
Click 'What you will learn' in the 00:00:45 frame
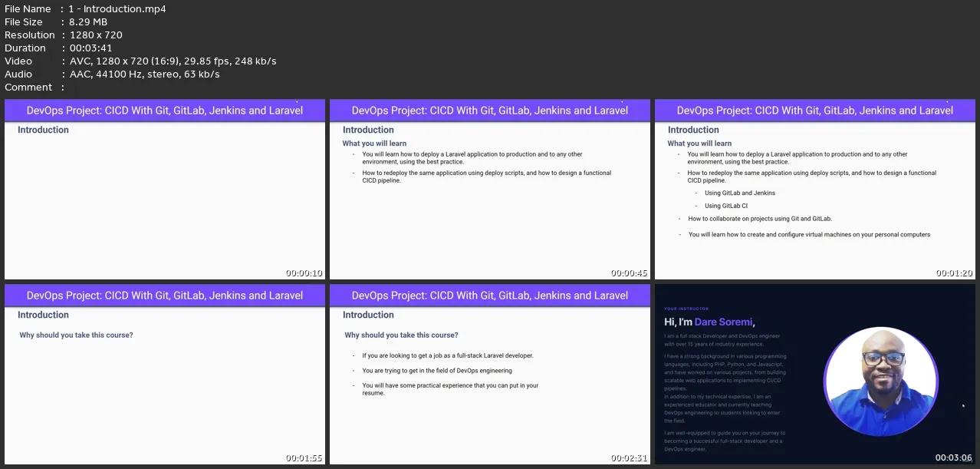pos(374,144)
